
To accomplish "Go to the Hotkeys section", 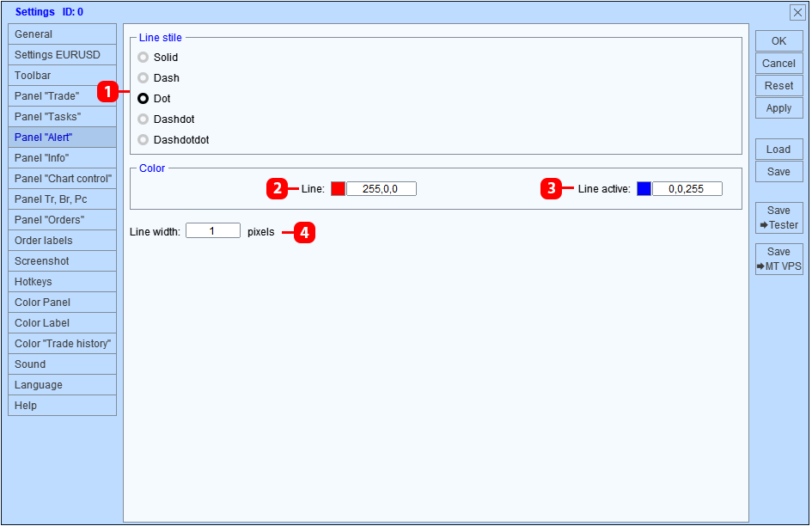I will [62, 282].
